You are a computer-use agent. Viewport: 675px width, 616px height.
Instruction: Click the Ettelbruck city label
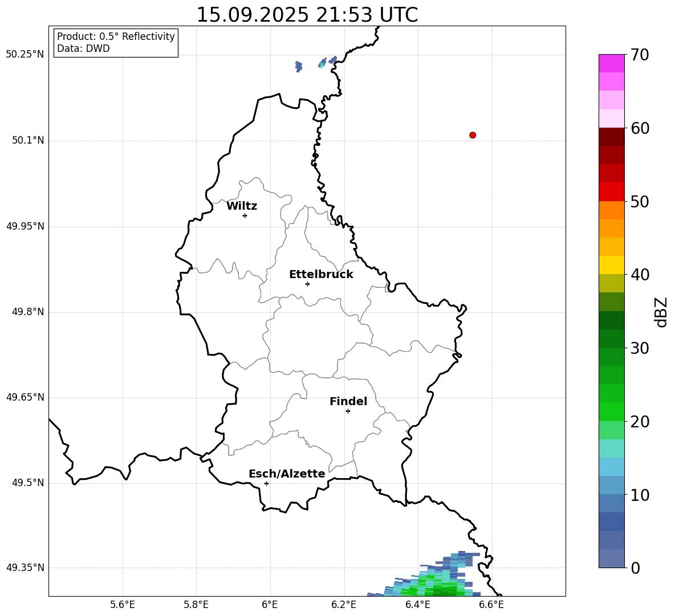(x=321, y=275)
